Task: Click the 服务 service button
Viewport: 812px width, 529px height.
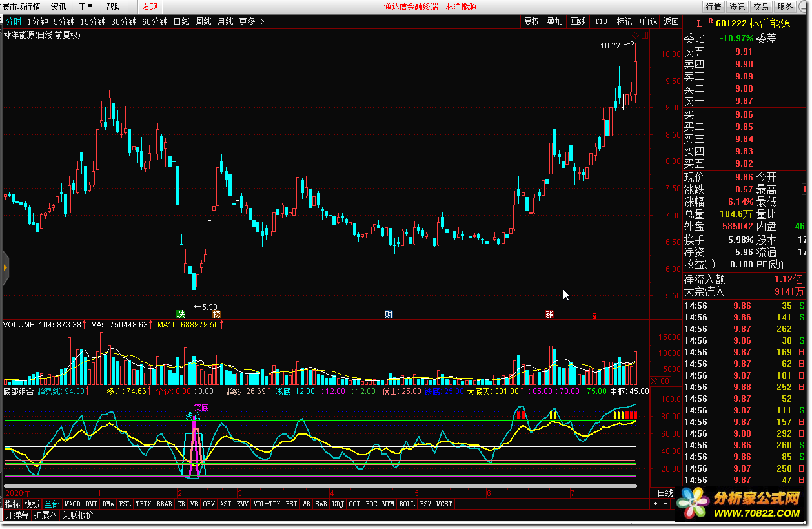Action: click(785, 6)
